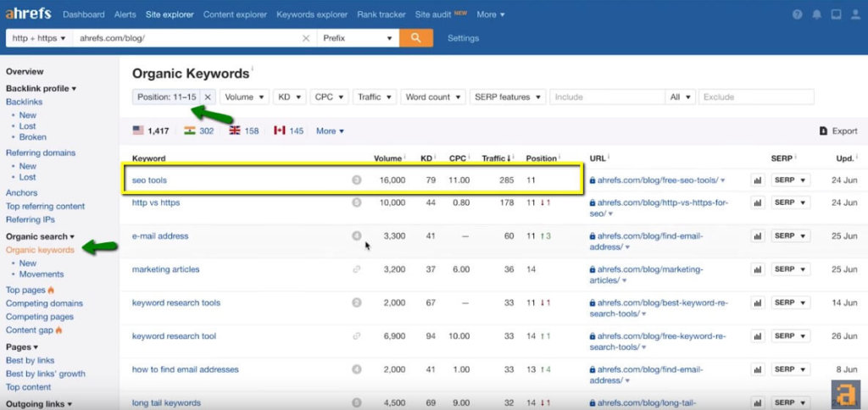Open the Word count filter dropdown
This screenshot has height=410, width=868.
433,97
